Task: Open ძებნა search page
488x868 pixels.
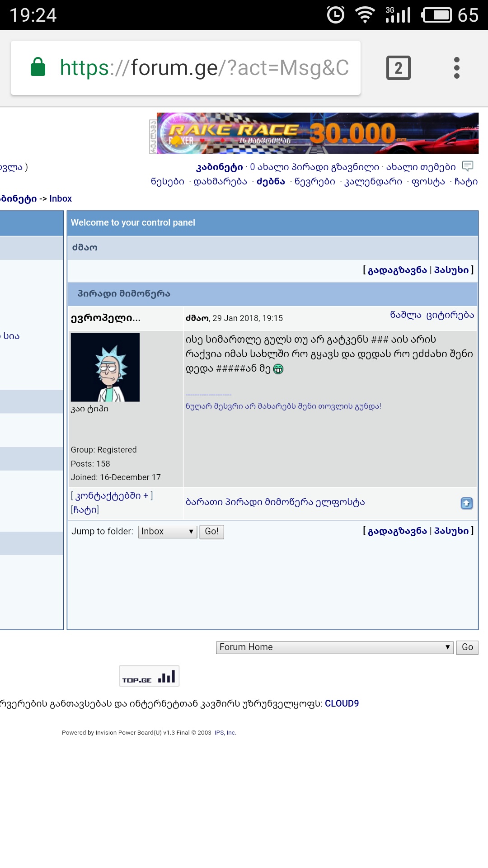Action: coord(271,182)
